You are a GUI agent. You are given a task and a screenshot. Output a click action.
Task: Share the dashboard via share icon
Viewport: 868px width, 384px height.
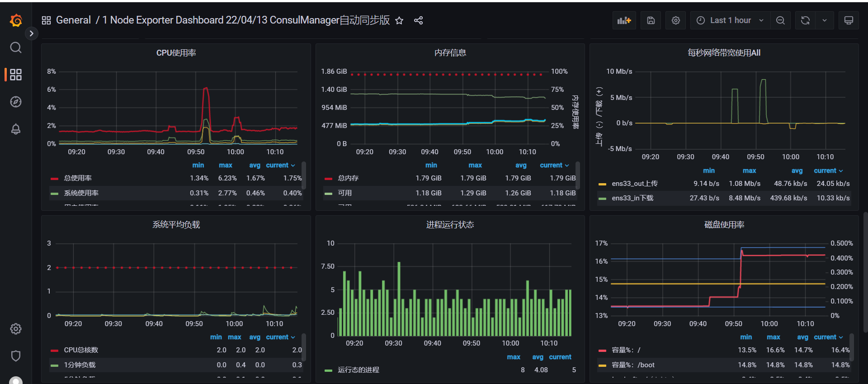pos(419,20)
